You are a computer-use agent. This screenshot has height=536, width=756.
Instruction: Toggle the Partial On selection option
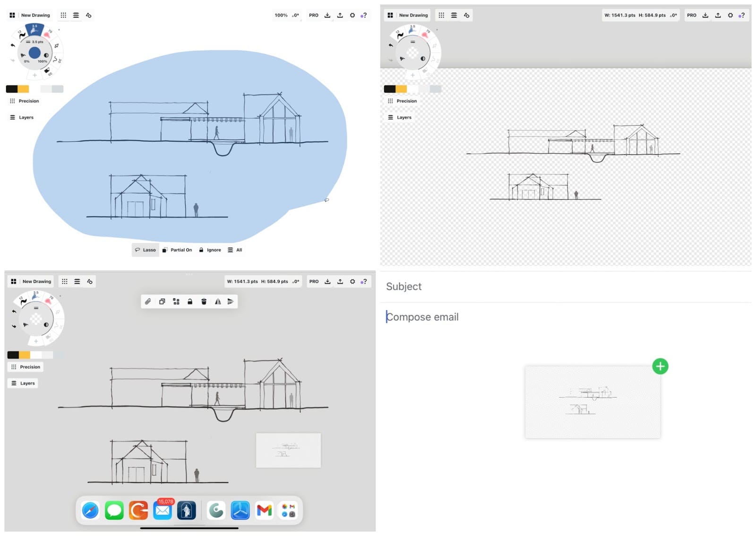click(177, 250)
